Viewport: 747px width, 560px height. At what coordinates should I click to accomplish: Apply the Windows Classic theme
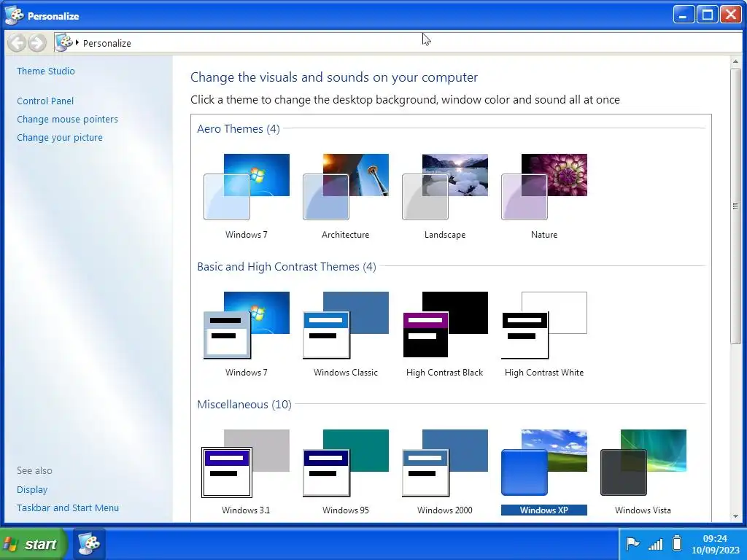tap(345, 325)
